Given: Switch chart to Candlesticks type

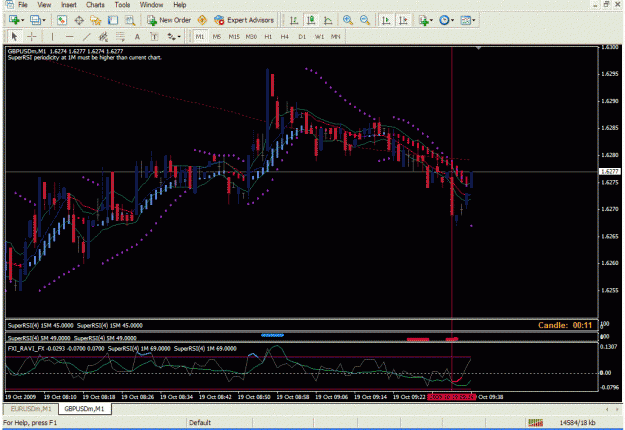Looking at the screenshot, I should tap(311, 20).
